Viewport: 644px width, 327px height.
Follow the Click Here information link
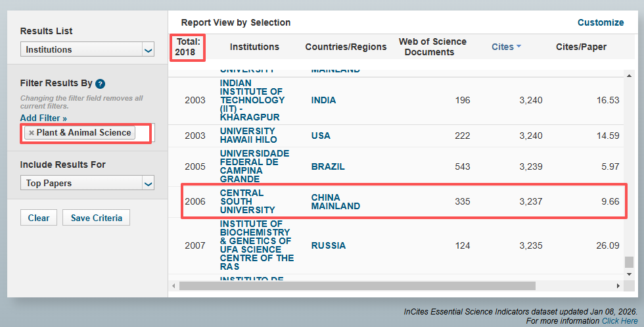click(x=619, y=320)
